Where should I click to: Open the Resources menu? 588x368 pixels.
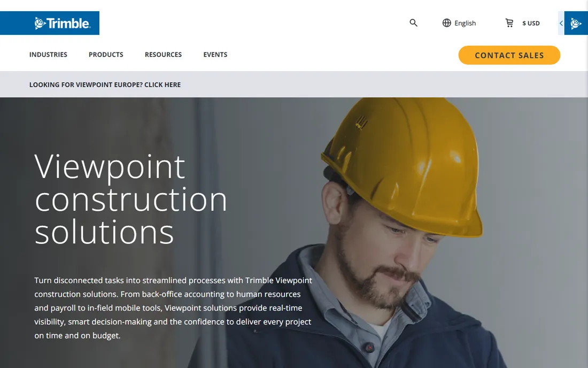tap(163, 55)
